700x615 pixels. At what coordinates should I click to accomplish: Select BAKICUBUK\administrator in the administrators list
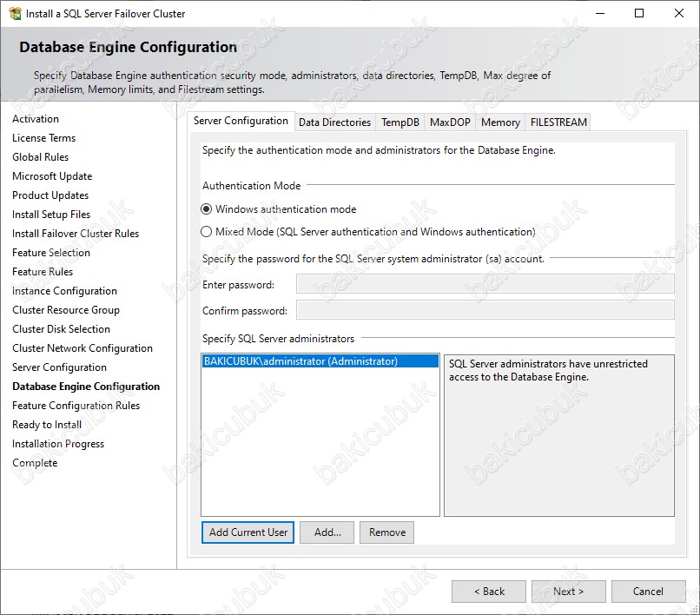pyautogui.click(x=320, y=360)
